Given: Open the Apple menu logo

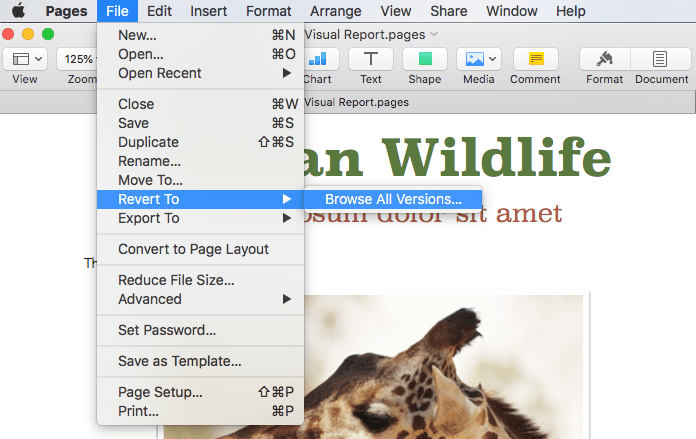Looking at the screenshot, I should (x=18, y=11).
